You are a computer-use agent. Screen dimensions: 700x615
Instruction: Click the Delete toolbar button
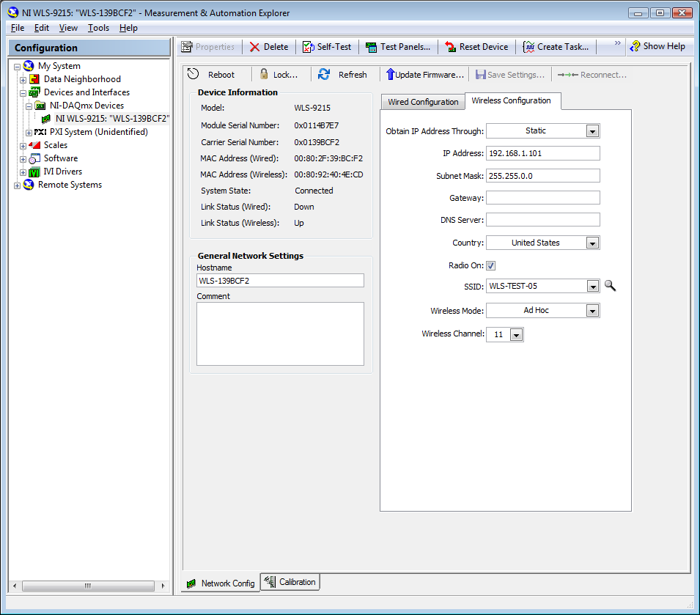click(x=268, y=47)
